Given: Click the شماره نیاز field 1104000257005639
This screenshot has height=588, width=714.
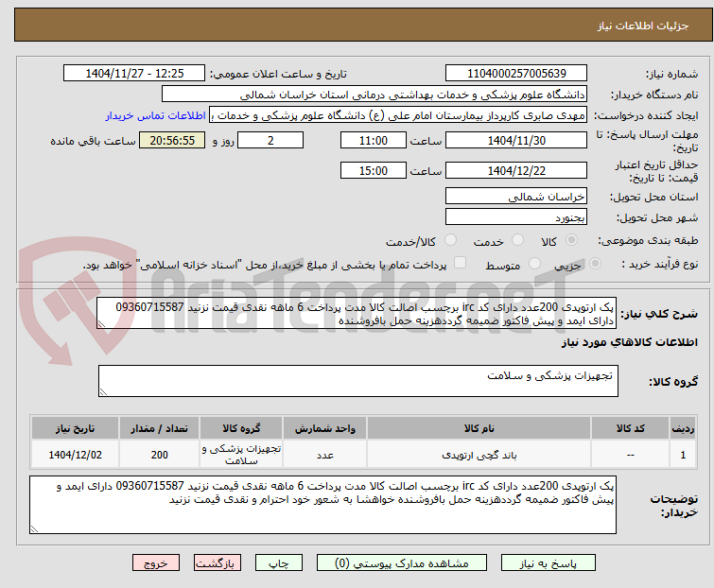Looking at the screenshot, I should pyautogui.click(x=516, y=74).
